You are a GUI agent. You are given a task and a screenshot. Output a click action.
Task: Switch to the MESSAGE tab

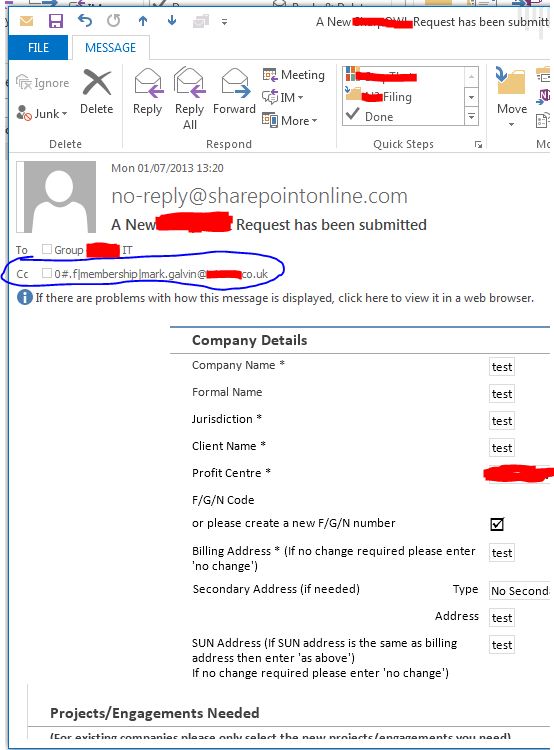click(111, 48)
